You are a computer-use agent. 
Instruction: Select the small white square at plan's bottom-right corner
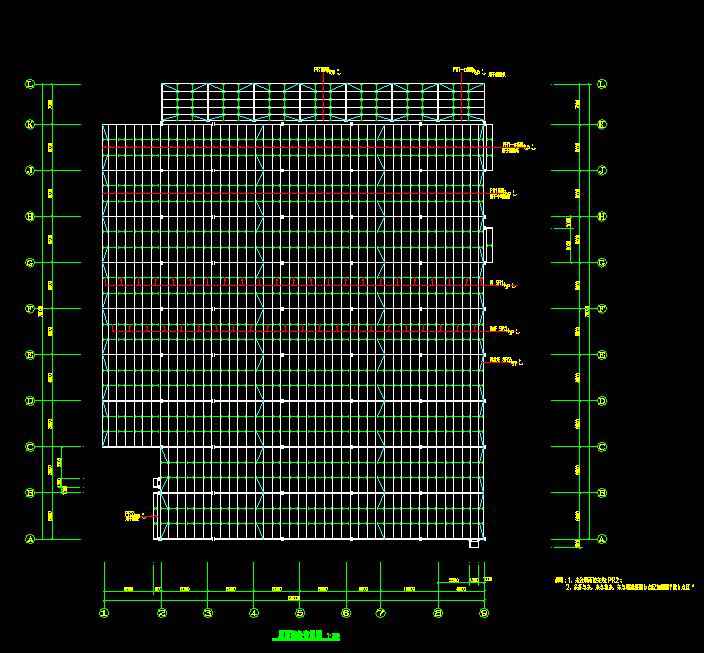[x=474, y=544]
